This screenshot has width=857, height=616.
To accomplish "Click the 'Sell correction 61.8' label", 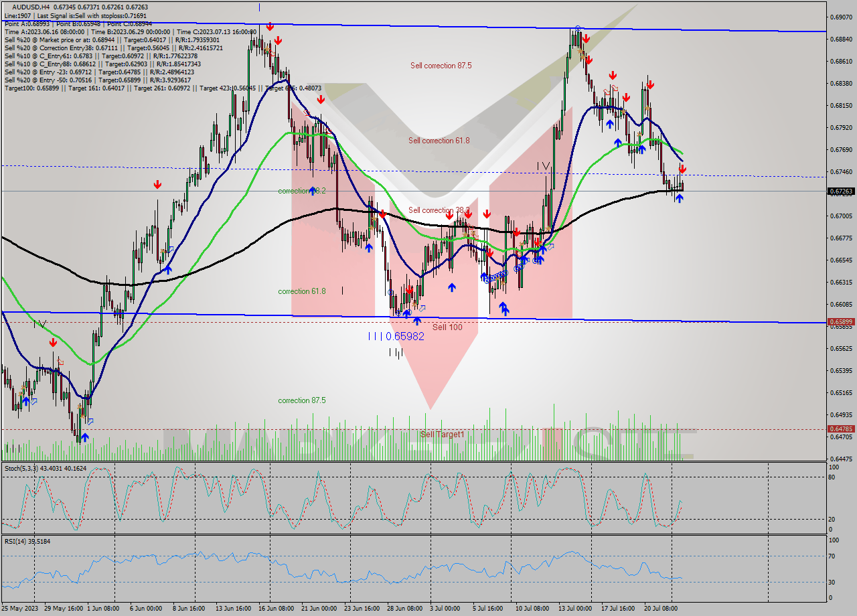I will click(439, 141).
